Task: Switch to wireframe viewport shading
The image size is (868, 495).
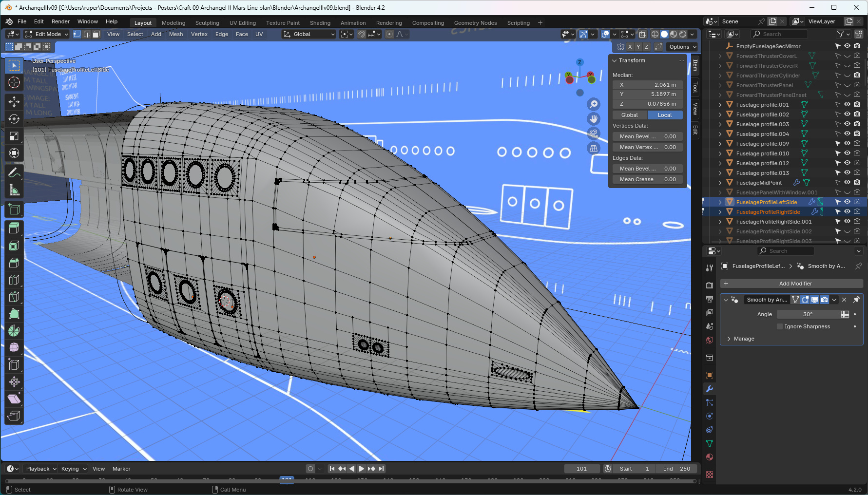Action: [655, 34]
